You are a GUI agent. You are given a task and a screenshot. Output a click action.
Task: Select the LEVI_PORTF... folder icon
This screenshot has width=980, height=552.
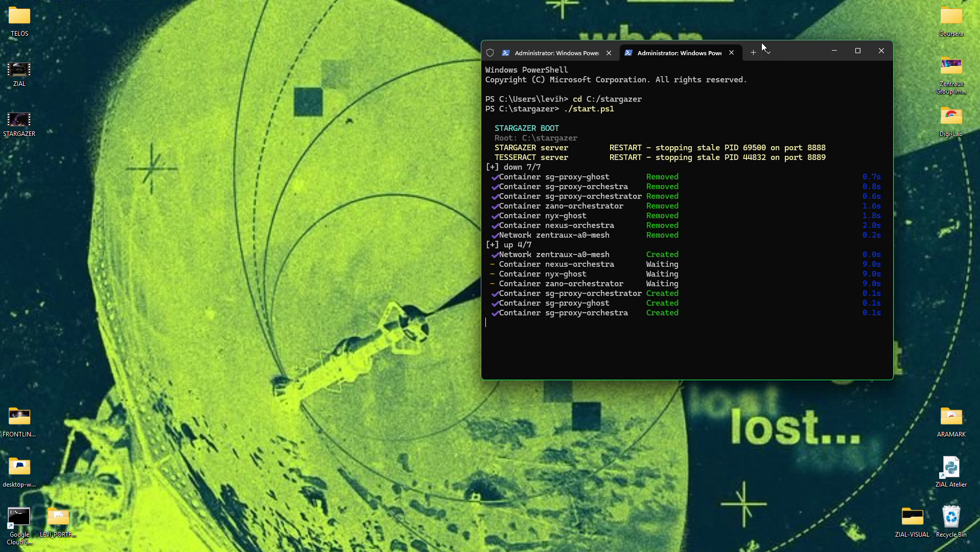[x=58, y=522]
